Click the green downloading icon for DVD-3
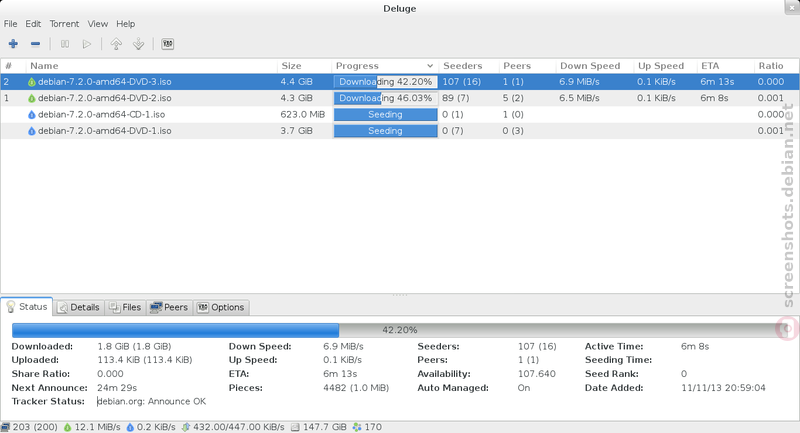This screenshot has width=800, height=433. pos(32,82)
